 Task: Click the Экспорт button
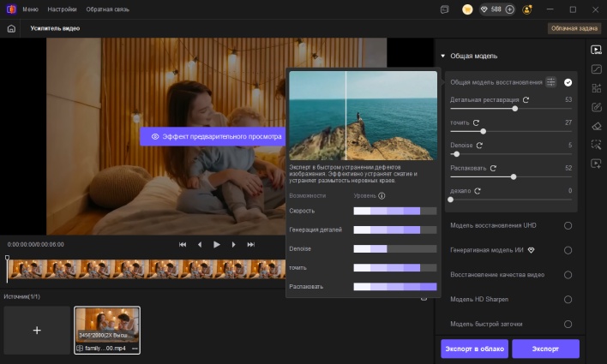click(x=545, y=349)
